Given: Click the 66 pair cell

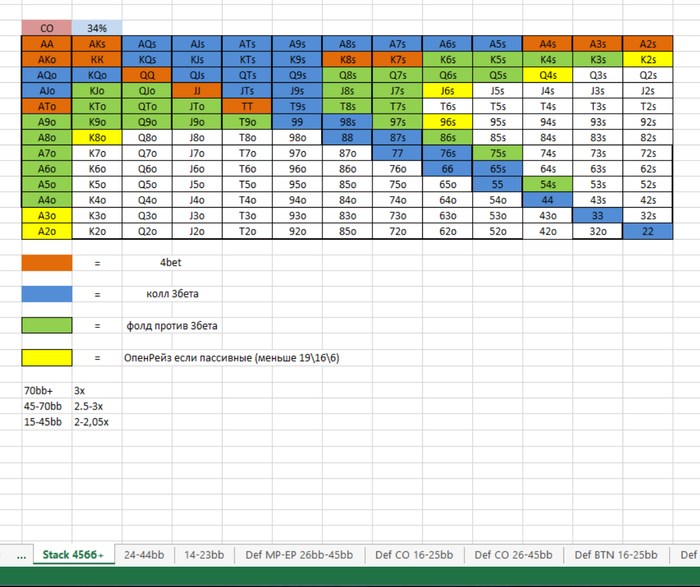Looking at the screenshot, I should click(448, 169).
